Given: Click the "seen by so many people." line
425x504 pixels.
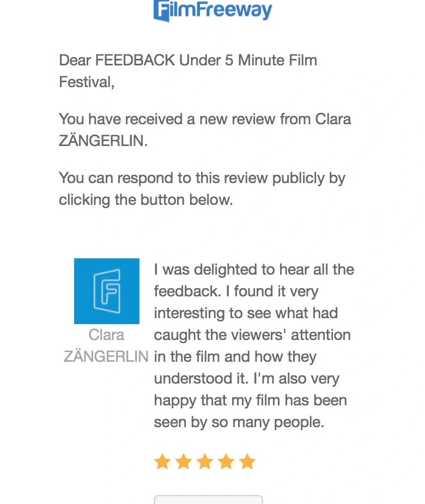Looking at the screenshot, I should (239, 422).
